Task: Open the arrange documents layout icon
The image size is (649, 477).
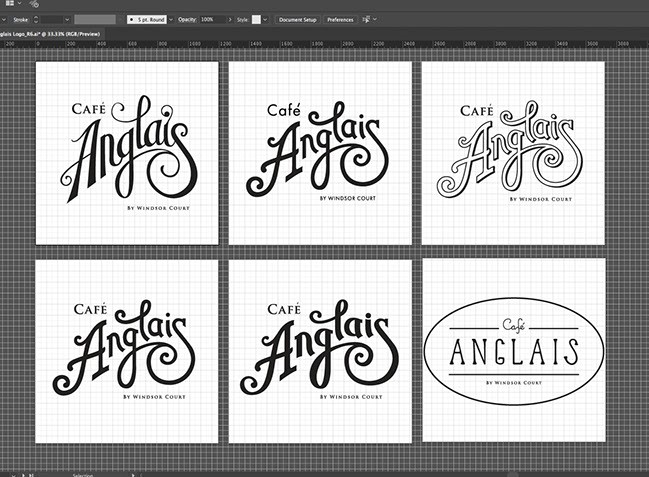Action: [9, 3]
